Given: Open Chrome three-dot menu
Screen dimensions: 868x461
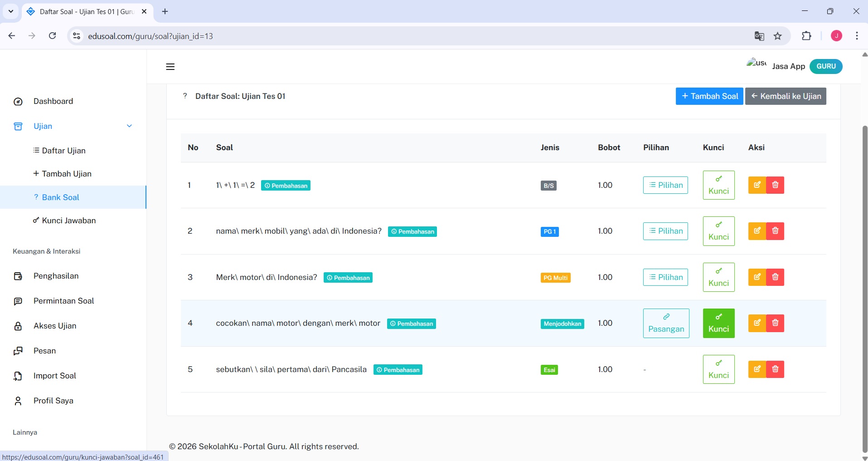Looking at the screenshot, I should [857, 36].
